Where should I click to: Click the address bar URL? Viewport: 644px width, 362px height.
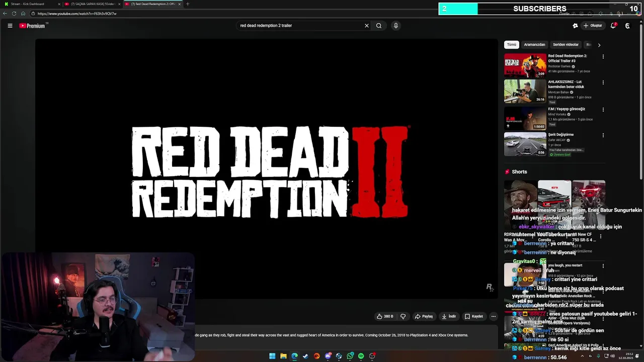tap(76, 14)
